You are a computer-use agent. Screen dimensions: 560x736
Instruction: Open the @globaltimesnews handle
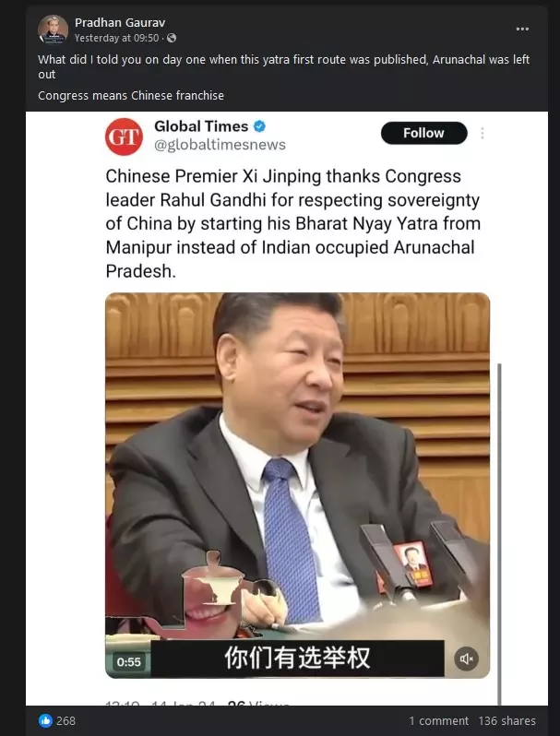220,145
